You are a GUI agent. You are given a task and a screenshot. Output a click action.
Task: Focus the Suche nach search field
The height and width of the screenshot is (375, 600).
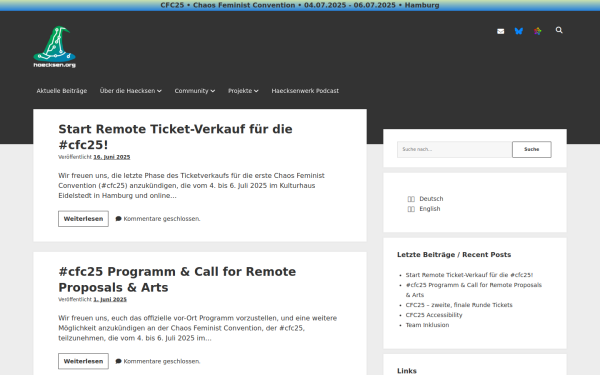[455, 149]
